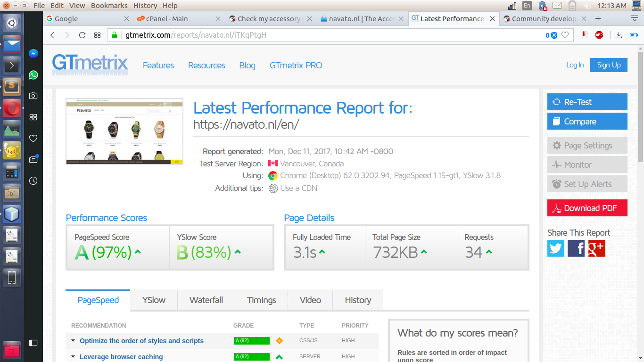Screen dimensions: 644x362
Task: Reload the current page
Action: (82, 35)
